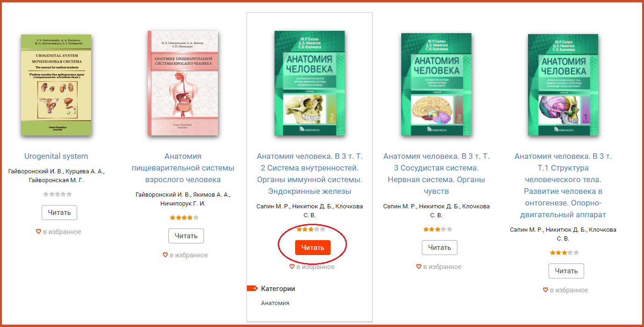
Task: Click star rating under volume 3 book
Action: 438,229
